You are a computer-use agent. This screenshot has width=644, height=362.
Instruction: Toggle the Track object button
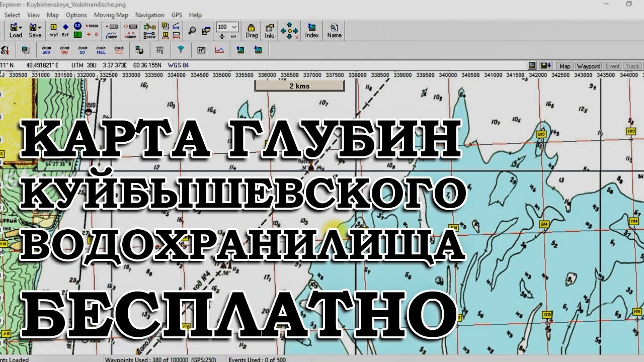coord(632,66)
